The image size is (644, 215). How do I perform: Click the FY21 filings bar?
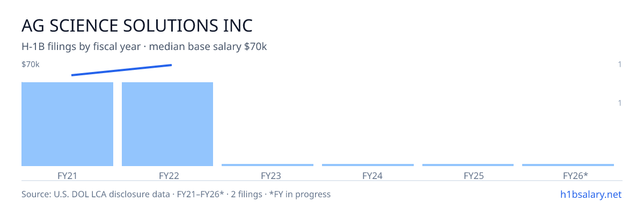(67, 124)
